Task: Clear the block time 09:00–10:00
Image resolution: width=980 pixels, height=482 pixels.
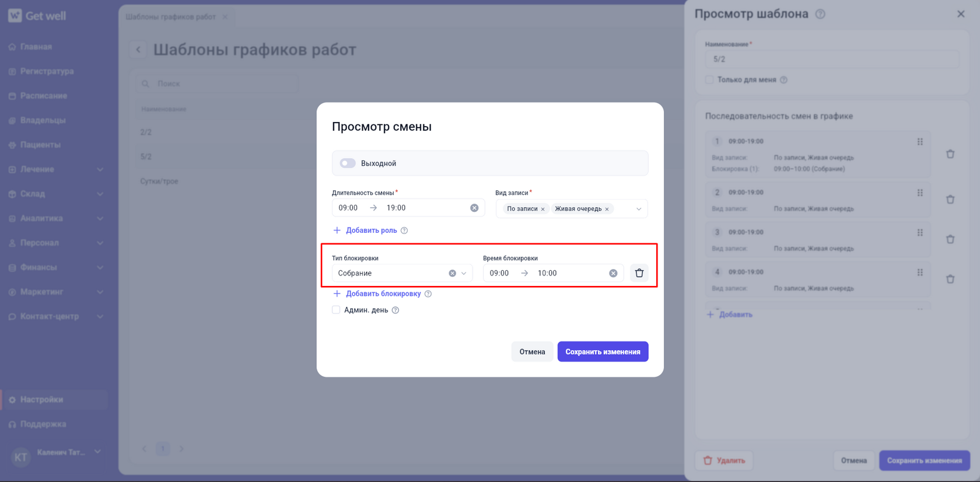Action: point(613,273)
